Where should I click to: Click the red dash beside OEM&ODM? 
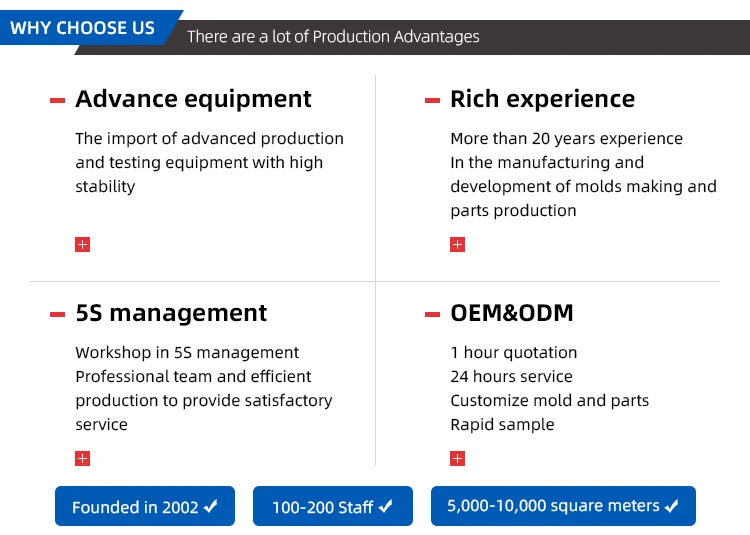pos(432,314)
